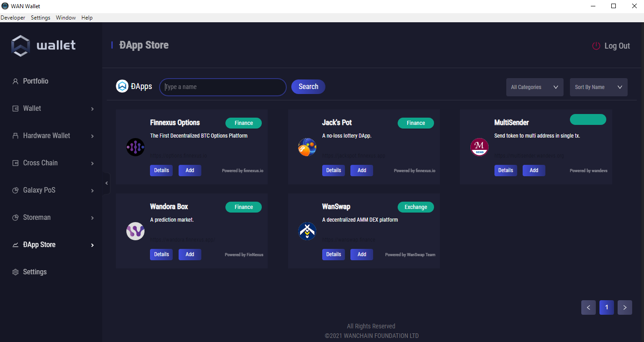Go to the next page of DApps
The image size is (644, 342).
click(625, 307)
